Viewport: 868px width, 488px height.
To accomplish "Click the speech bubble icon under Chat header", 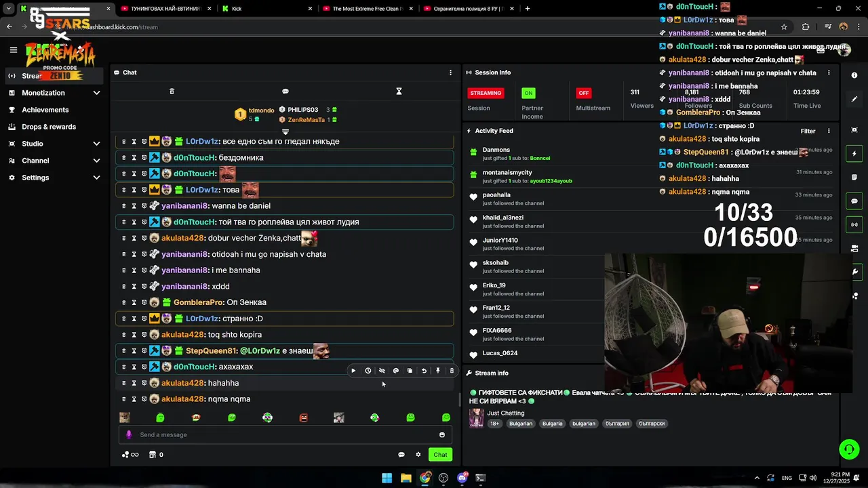I will 285,91.
